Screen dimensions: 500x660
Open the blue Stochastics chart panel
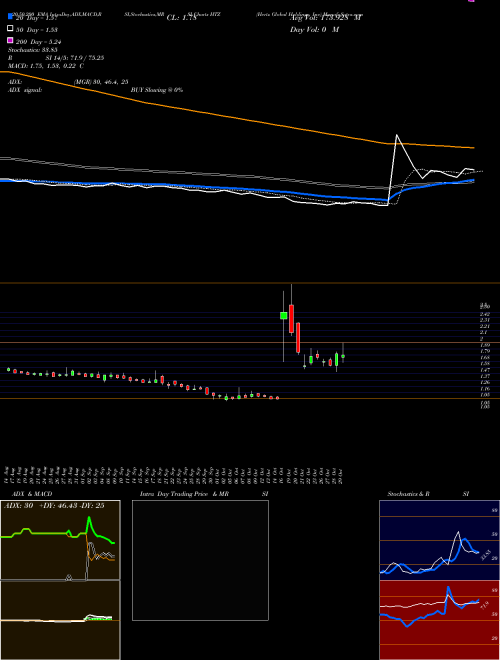pos(439,540)
